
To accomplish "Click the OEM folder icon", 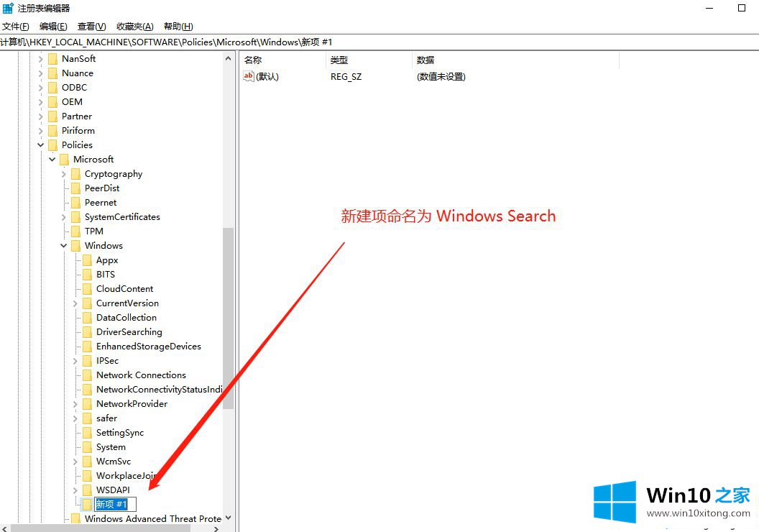I will (x=52, y=102).
